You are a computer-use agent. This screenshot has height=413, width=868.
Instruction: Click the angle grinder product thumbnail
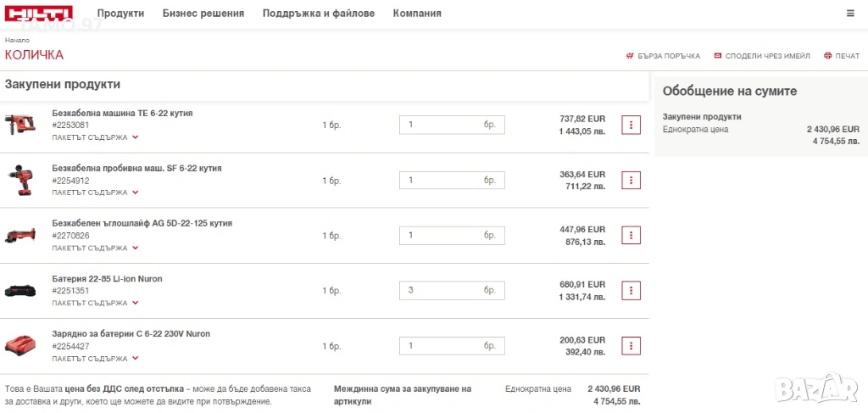pos(20,235)
